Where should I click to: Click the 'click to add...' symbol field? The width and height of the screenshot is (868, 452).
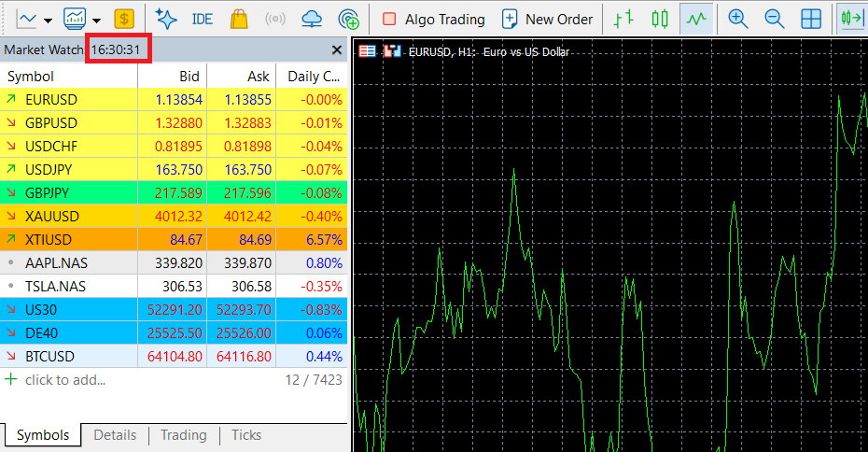coord(65,380)
